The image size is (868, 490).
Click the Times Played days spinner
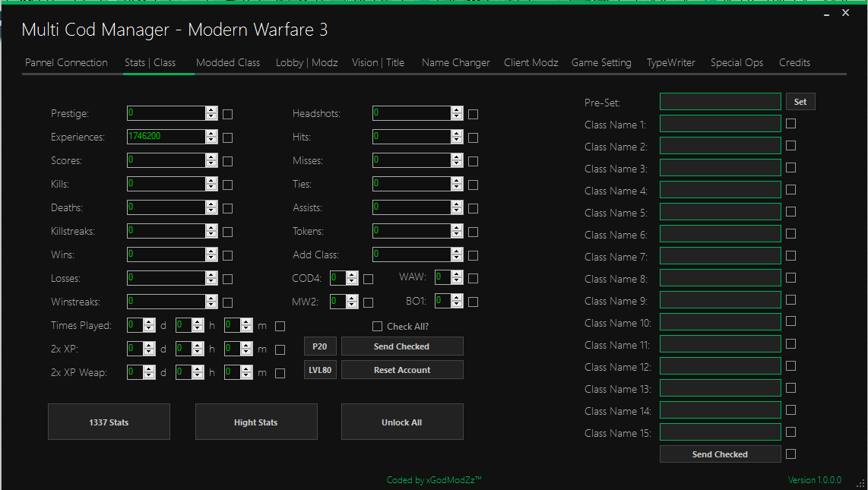(149, 325)
